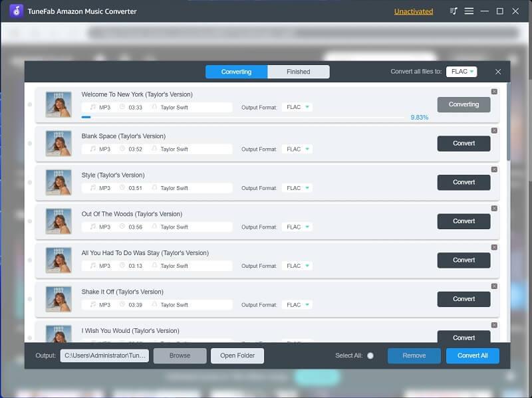Toggle the Select All radio button

370,355
